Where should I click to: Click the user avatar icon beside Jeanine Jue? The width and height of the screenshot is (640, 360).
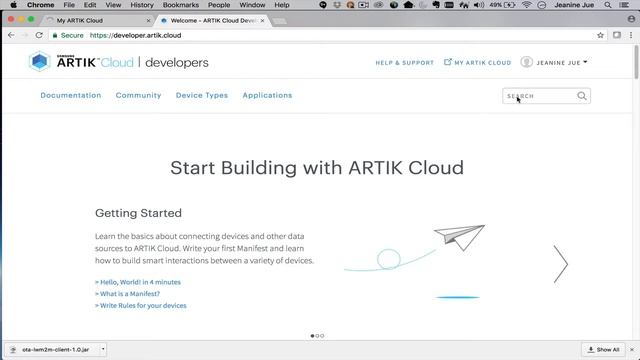click(527, 62)
